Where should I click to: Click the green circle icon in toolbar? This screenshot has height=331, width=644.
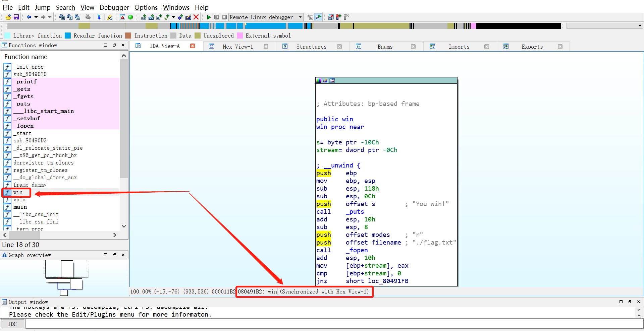[x=130, y=17]
